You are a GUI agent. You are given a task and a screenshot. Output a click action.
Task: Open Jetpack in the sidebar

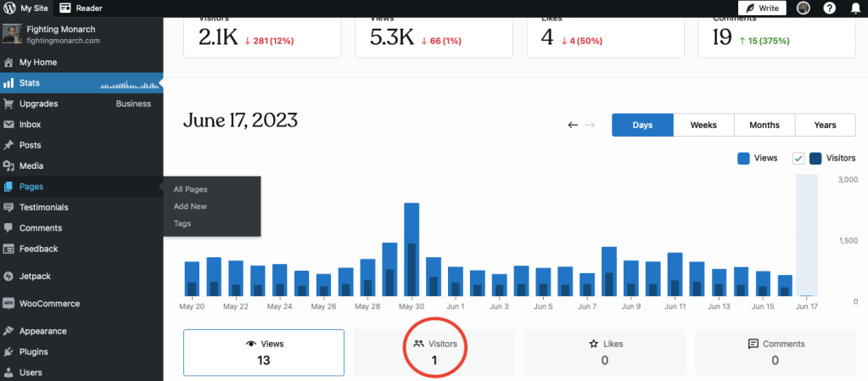tap(36, 276)
